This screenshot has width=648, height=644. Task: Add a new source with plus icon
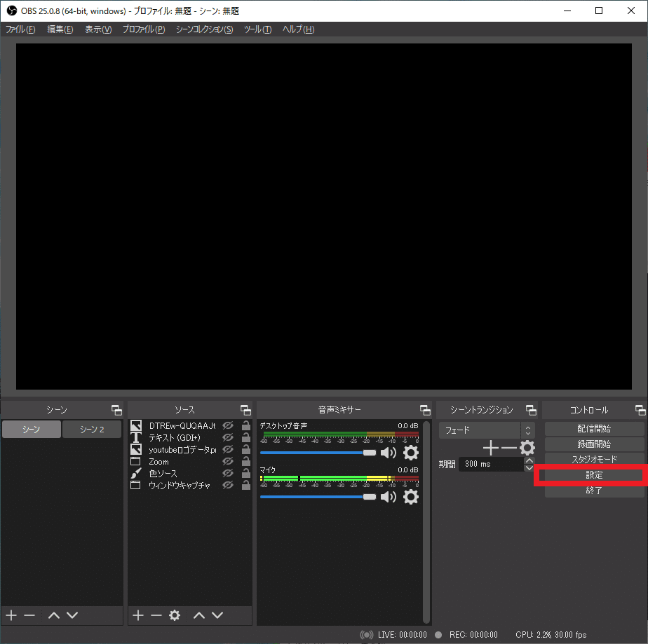(x=138, y=615)
